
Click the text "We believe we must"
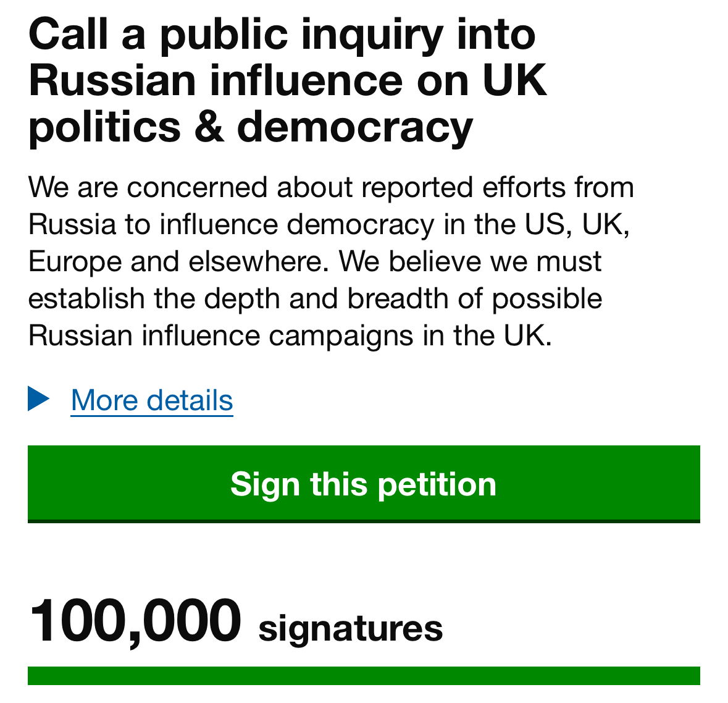click(470, 261)
